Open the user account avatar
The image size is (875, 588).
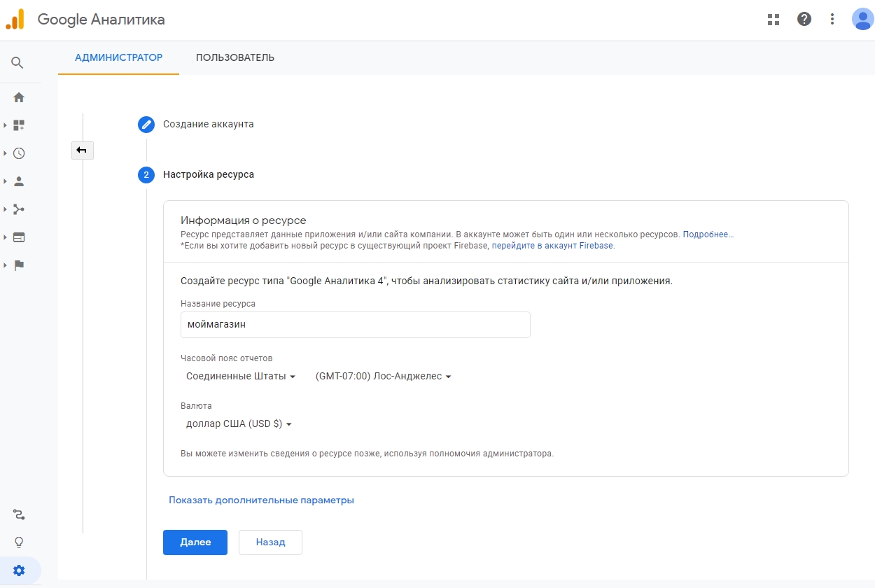[x=862, y=19]
